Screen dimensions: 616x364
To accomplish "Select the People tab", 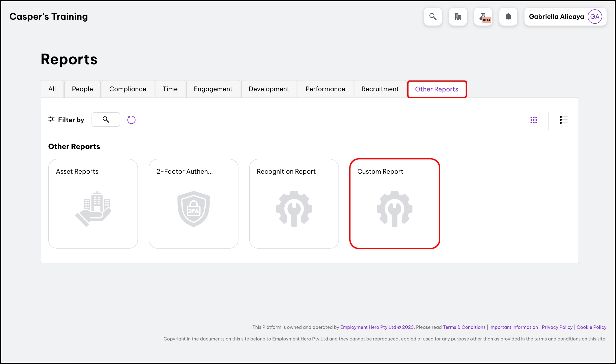I will [82, 89].
